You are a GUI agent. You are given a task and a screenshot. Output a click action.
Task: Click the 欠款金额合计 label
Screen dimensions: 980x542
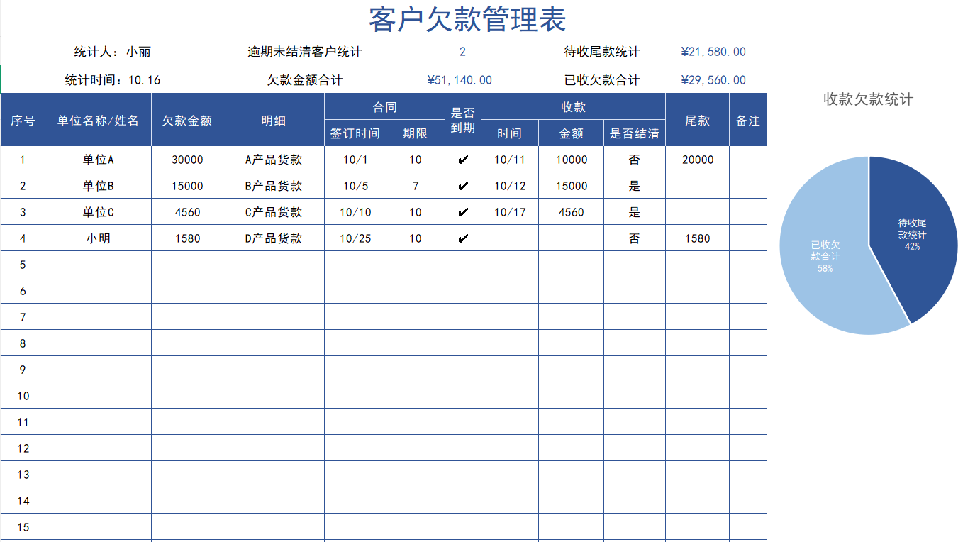(x=305, y=80)
